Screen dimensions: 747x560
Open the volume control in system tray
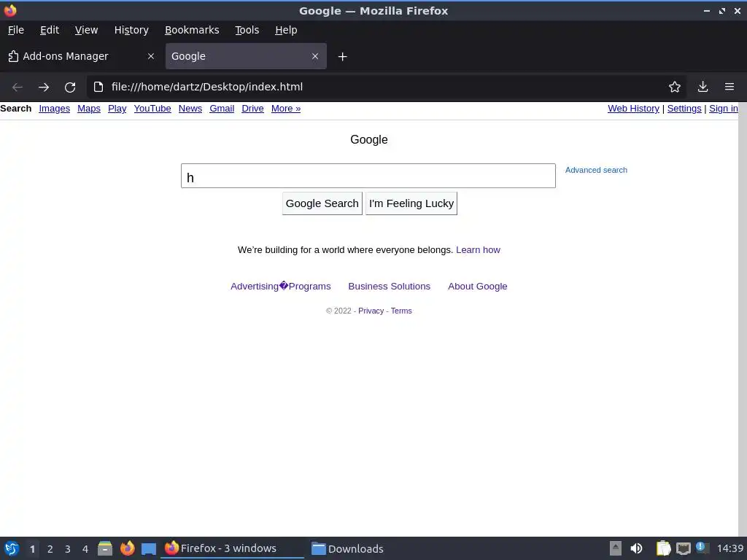tap(636, 548)
